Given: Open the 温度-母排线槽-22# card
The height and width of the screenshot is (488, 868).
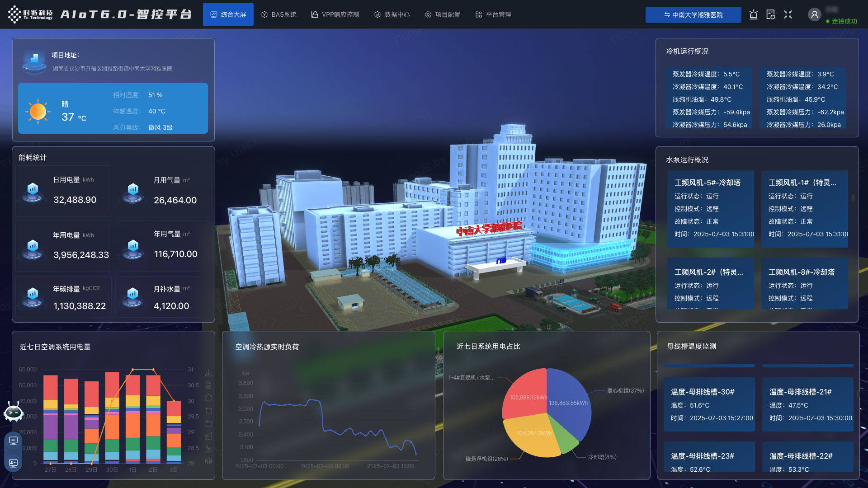Looking at the screenshot, I should 808,457.
